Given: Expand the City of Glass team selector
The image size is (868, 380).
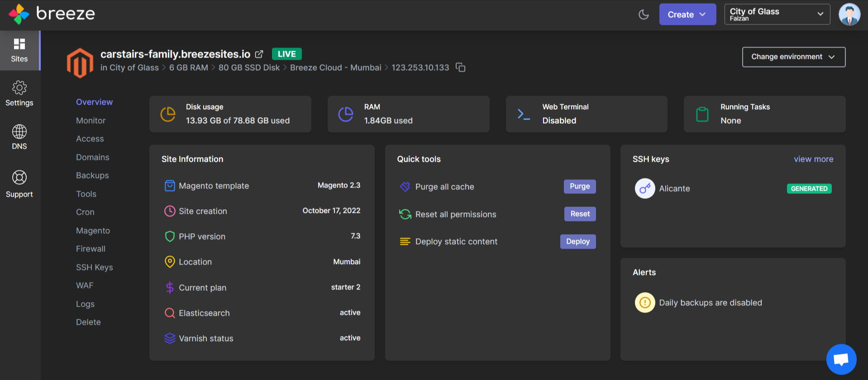Looking at the screenshot, I should tap(777, 14).
